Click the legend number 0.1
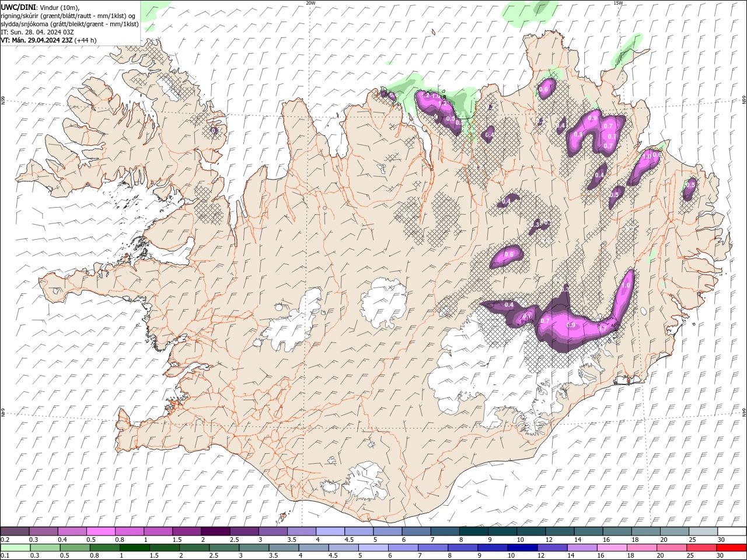Viewport: 747px width, 560px height. point(4,556)
